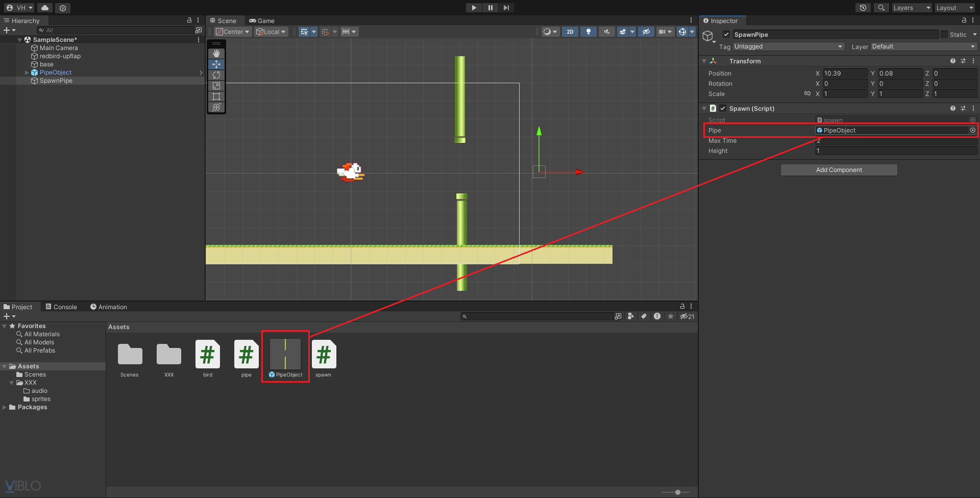Select the bird script asset
This screenshot has width=980, height=498.
207,359
